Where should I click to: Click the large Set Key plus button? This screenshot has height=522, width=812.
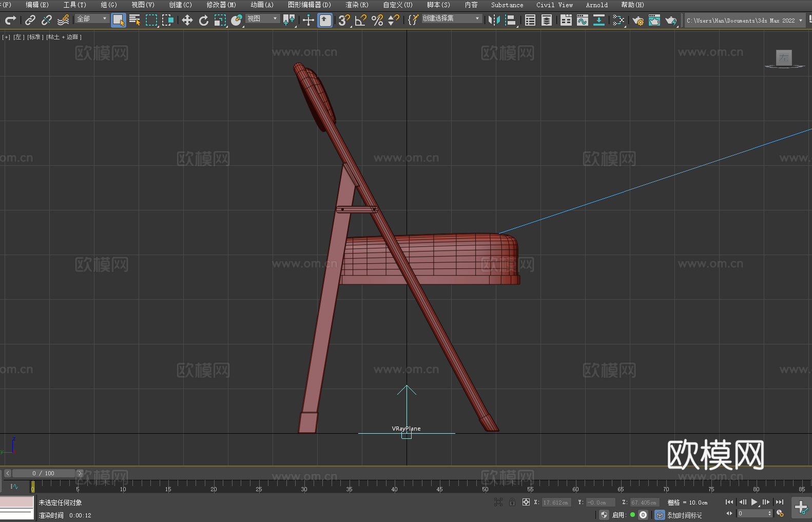[x=801, y=508]
